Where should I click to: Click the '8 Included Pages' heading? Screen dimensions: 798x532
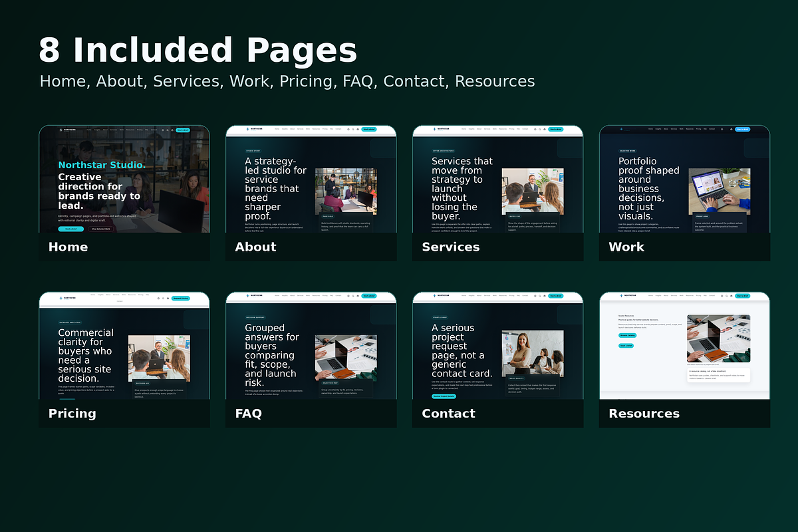[198, 51]
